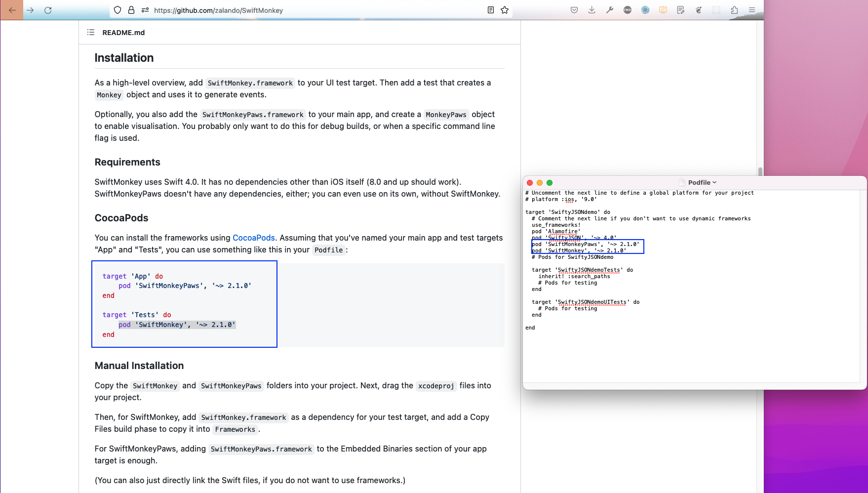Reload the SwiftMonkey GitHub page
The height and width of the screenshot is (493, 868).
pyautogui.click(x=48, y=10)
